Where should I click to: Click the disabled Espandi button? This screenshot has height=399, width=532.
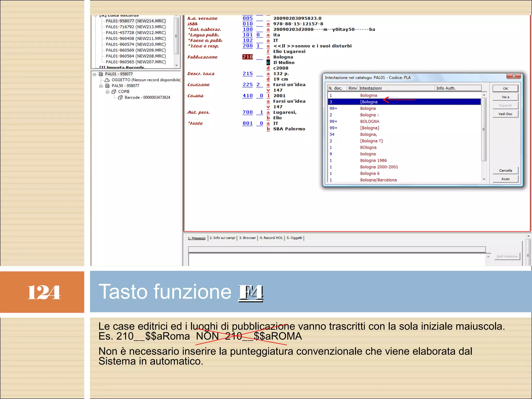pyautogui.click(x=505, y=105)
